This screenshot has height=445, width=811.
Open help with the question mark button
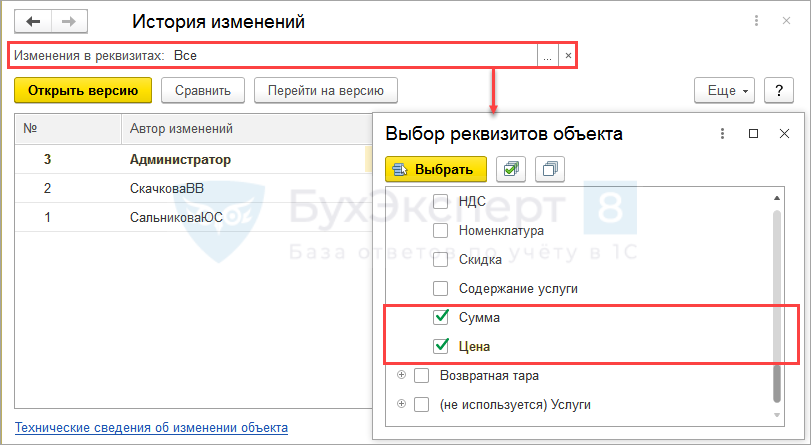click(779, 91)
